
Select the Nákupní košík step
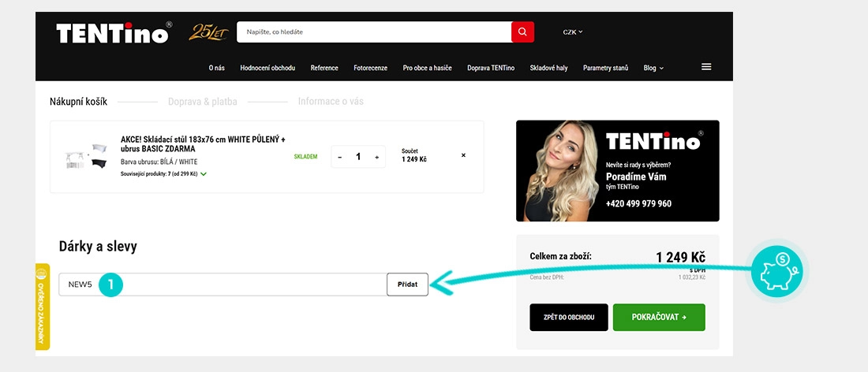coord(79,102)
